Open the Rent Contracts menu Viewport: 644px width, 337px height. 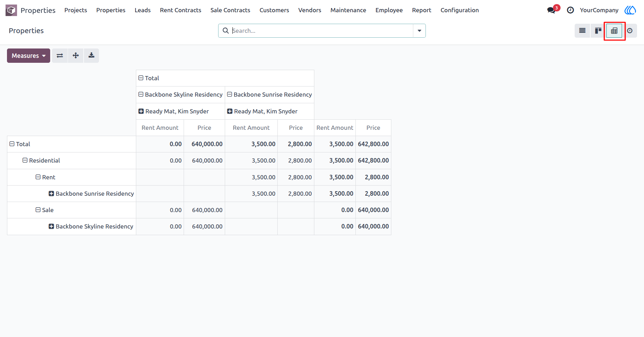181,10
